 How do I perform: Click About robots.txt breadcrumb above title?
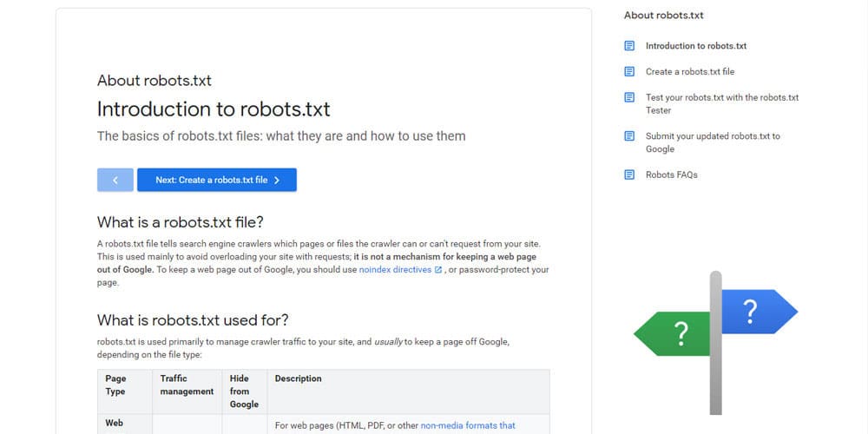pyautogui.click(x=155, y=81)
